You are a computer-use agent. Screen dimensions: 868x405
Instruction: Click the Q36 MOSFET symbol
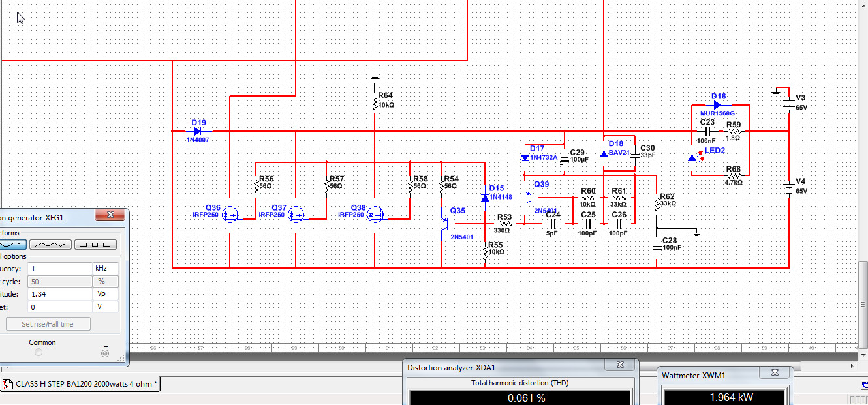coord(230,215)
